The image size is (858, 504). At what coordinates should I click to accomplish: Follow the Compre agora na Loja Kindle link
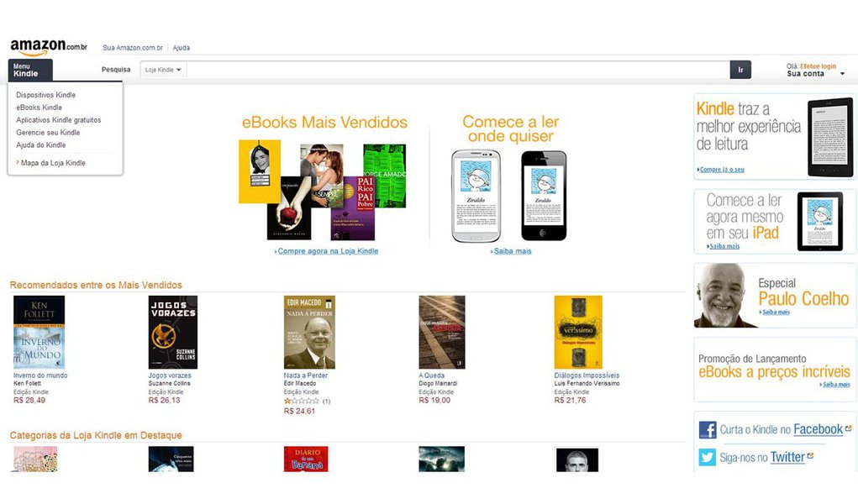point(328,251)
